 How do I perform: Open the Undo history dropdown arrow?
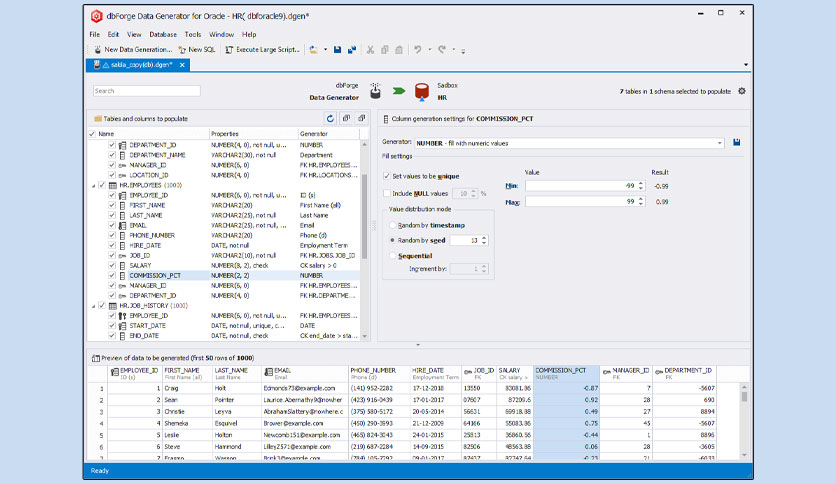[x=430, y=50]
